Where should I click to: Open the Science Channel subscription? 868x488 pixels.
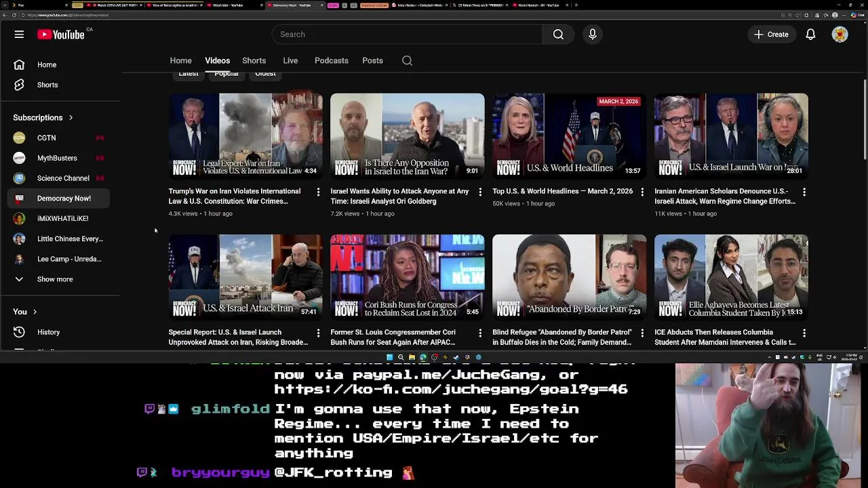[x=57, y=179]
